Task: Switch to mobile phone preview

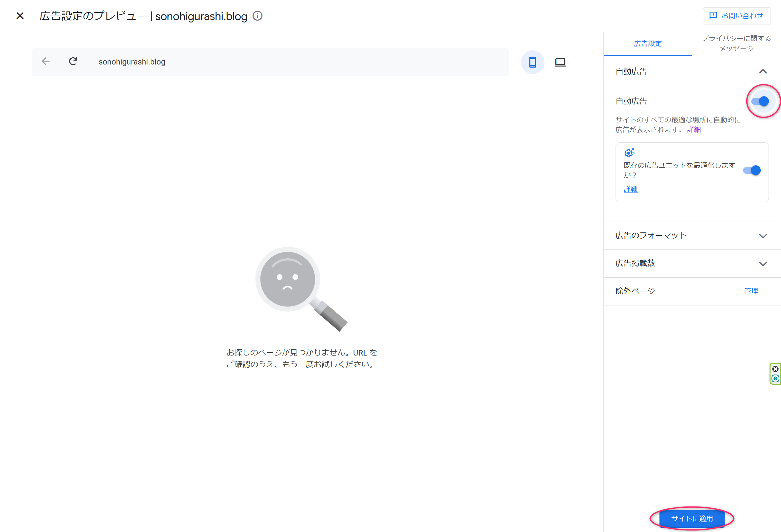Action: [533, 62]
